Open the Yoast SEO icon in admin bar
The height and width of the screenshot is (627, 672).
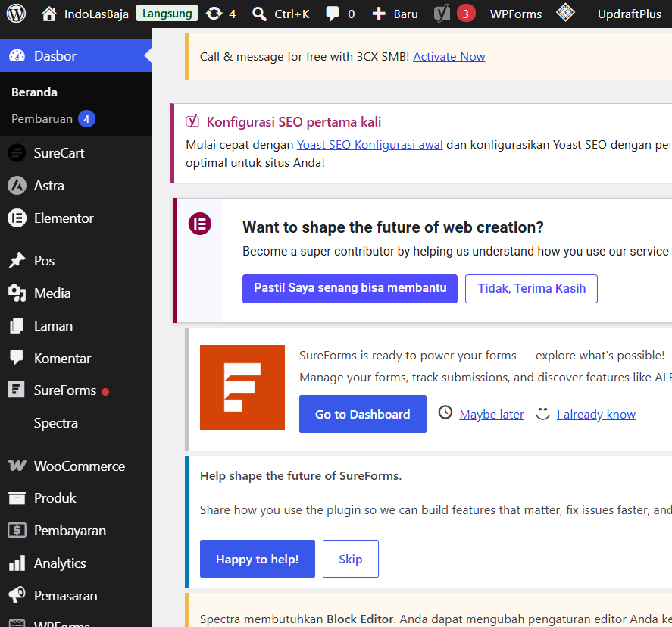point(442,14)
